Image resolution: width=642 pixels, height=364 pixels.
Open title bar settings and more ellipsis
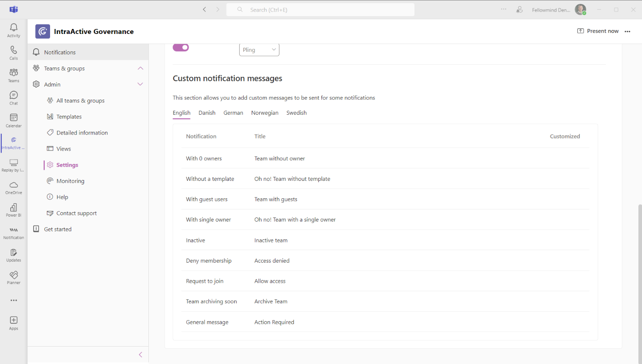504,9
